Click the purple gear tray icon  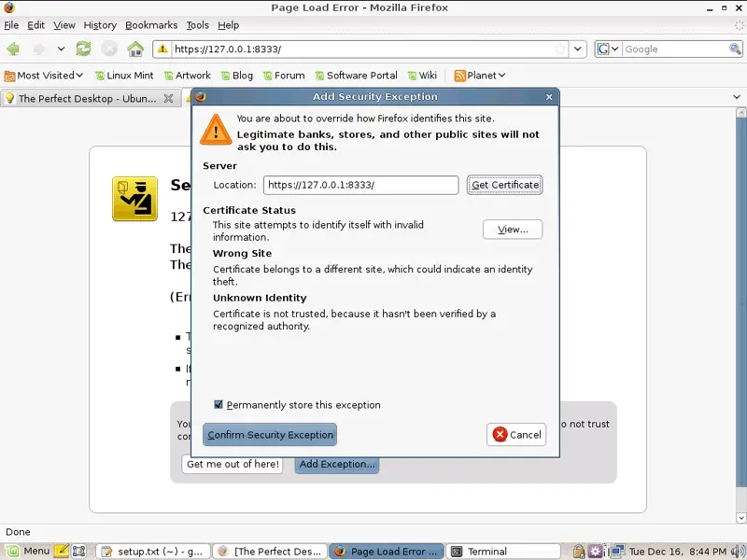click(595, 552)
